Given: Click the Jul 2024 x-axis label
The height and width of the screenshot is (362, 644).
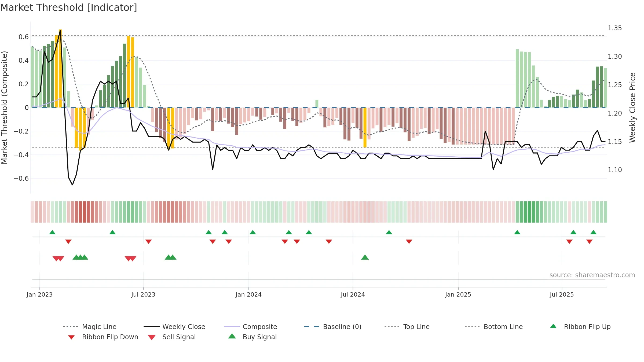Looking at the screenshot, I should [353, 294].
